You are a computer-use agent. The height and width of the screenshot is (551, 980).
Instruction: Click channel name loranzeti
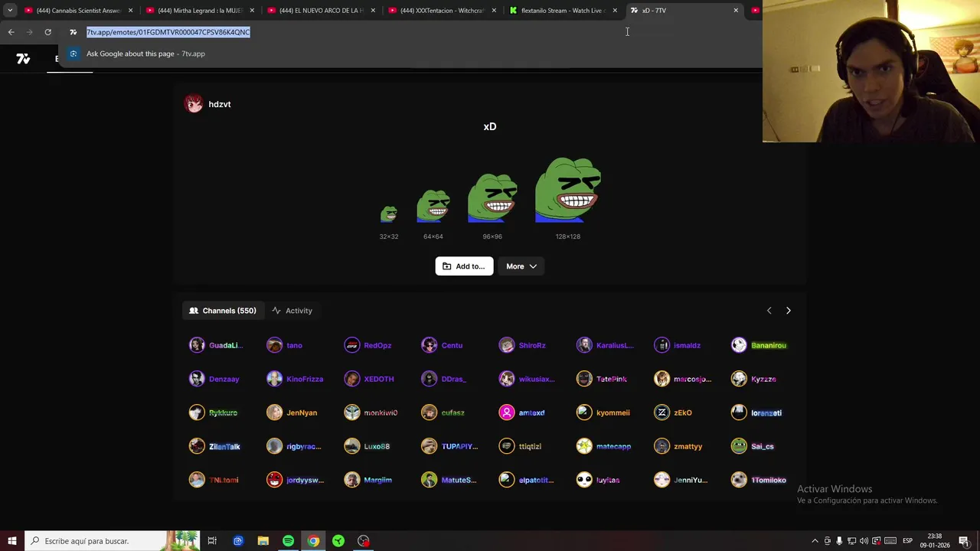point(766,412)
